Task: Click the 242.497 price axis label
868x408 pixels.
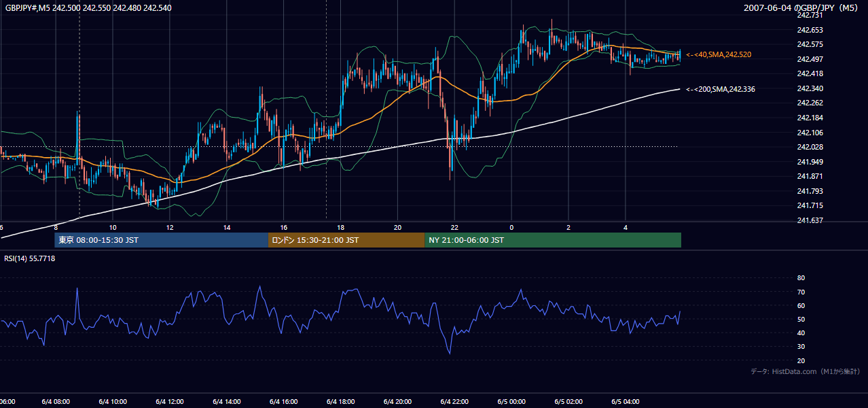Action: pyautogui.click(x=810, y=59)
